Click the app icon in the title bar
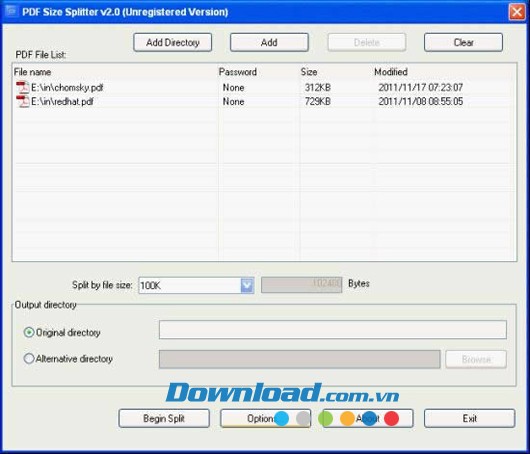The height and width of the screenshot is (454, 530). (x=11, y=11)
